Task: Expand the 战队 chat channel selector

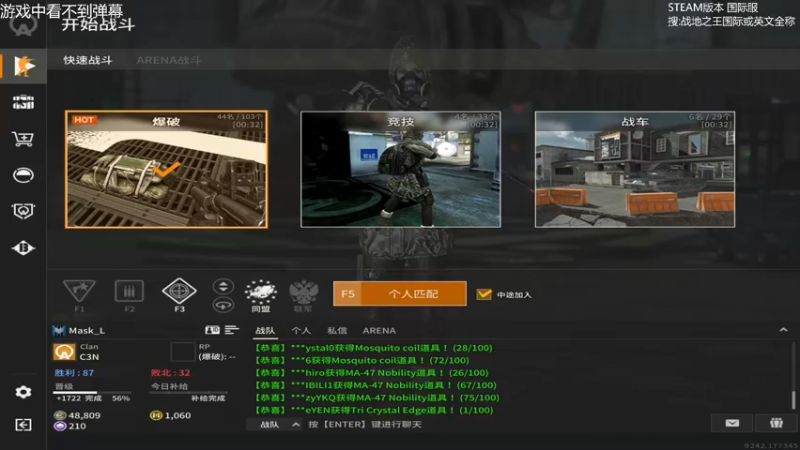Action: [274, 424]
